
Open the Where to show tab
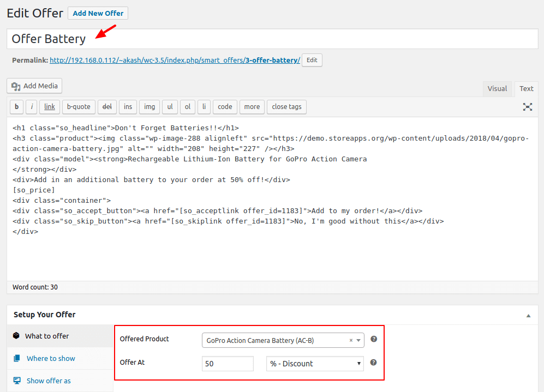[x=60, y=358]
